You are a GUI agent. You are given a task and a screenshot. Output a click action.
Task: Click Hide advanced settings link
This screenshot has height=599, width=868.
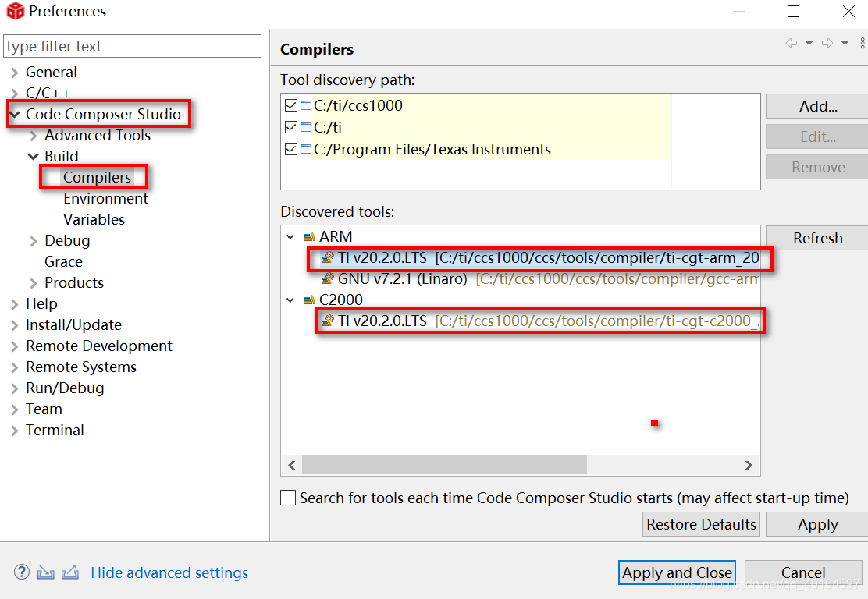coord(169,572)
